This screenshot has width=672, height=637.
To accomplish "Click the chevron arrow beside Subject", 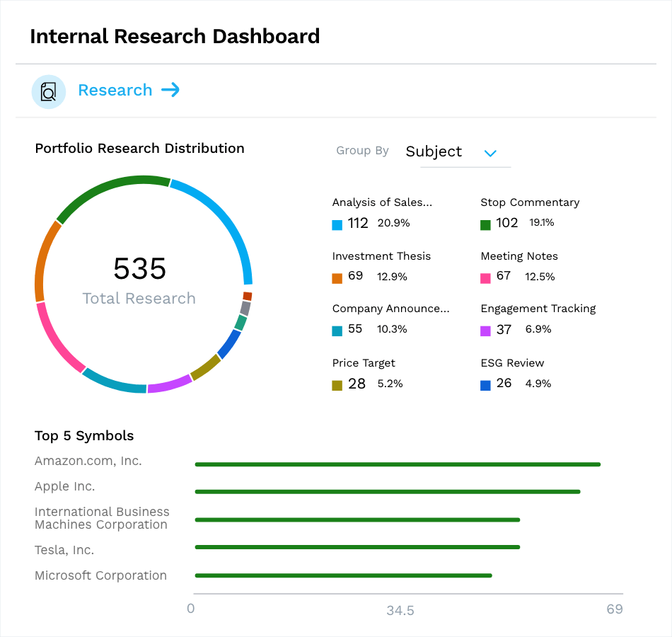I will 490,153.
